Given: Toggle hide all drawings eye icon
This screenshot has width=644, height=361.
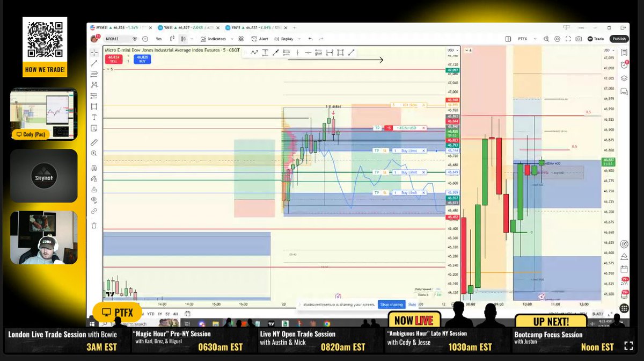Looking at the screenshot, I should tap(94, 200).
